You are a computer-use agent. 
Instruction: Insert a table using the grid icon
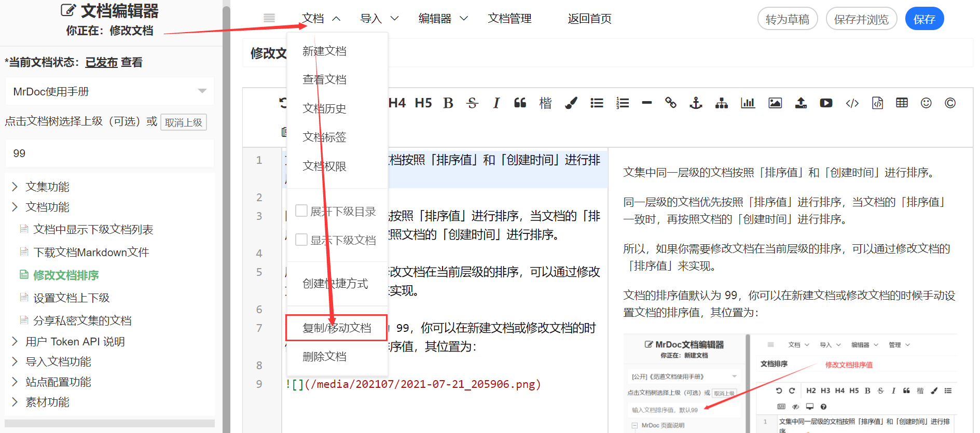coord(902,103)
